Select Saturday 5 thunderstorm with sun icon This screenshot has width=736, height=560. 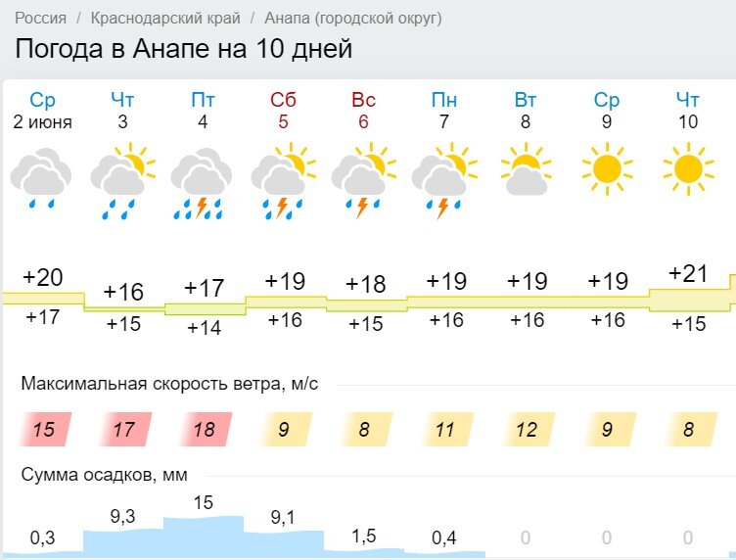point(284,181)
